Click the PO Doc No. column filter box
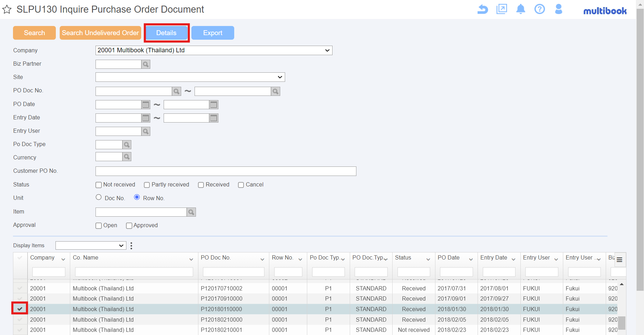 pos(234,272)
